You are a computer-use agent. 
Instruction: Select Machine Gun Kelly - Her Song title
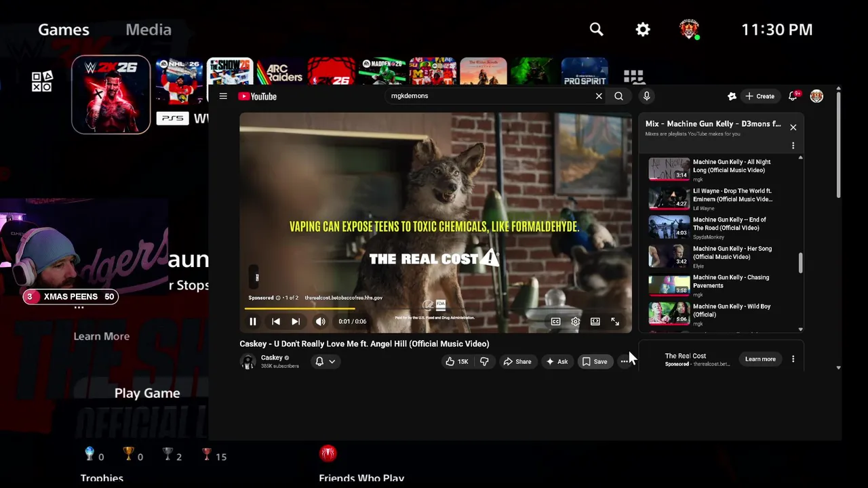tap(732, 253)
